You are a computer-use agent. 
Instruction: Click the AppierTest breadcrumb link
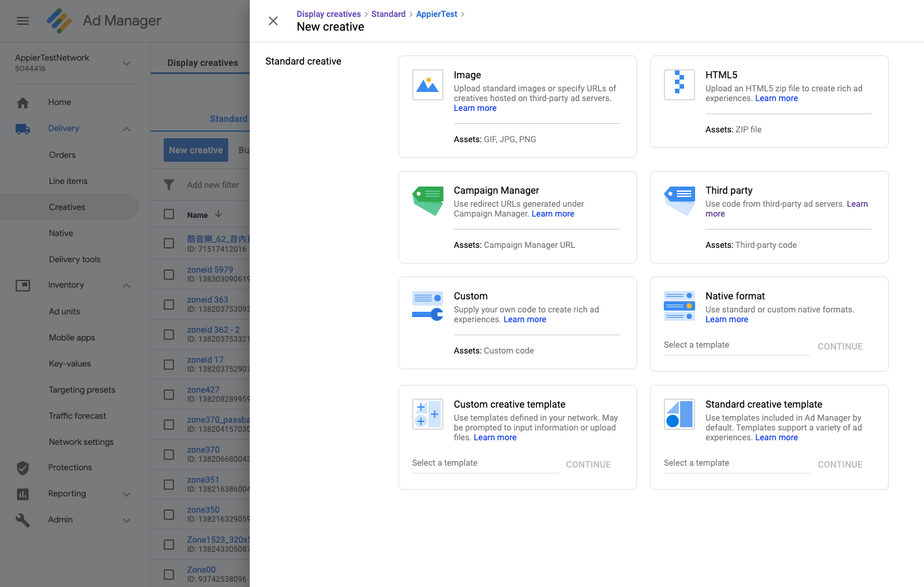point(436,14)
